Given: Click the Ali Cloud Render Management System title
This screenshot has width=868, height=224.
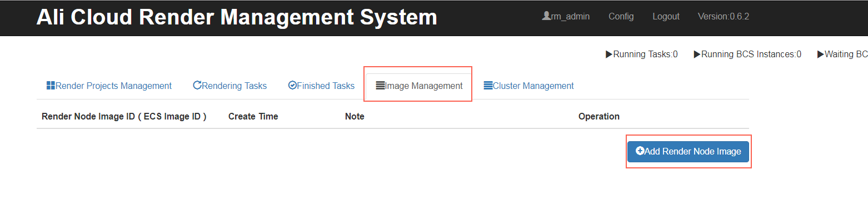Looking at the screenshot, I should point(237,18).
